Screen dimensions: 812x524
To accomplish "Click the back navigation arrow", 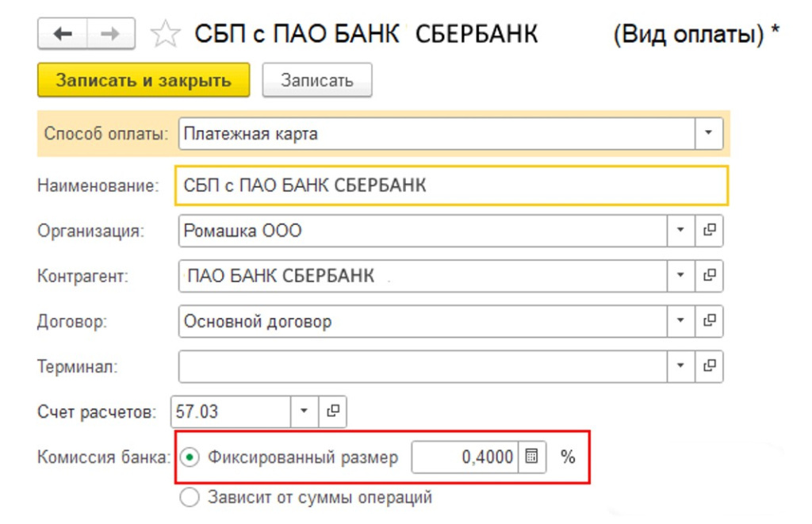I will tap(62, 34).
